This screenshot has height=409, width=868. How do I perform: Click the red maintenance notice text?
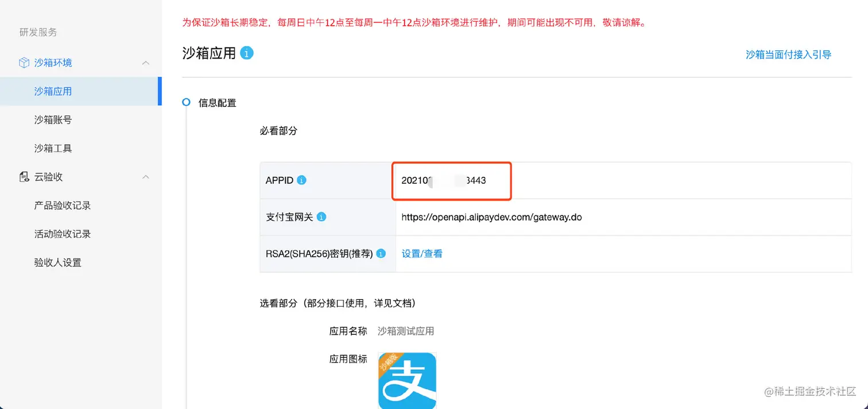(413, 23)
